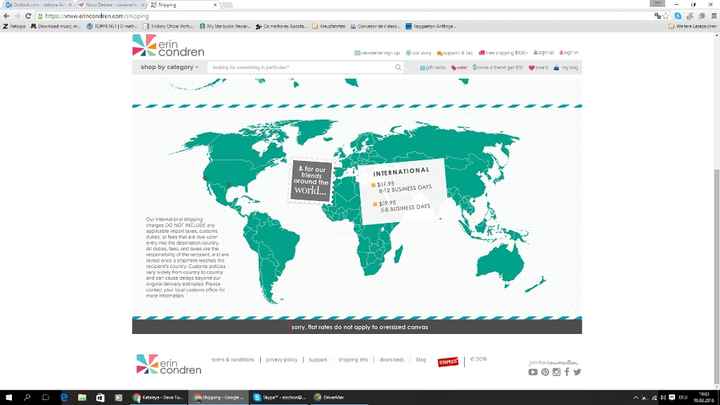This screenshot has height=405, width=720.
Task: Open Instagram social icon in footer
Action: [x=556, y=372]
